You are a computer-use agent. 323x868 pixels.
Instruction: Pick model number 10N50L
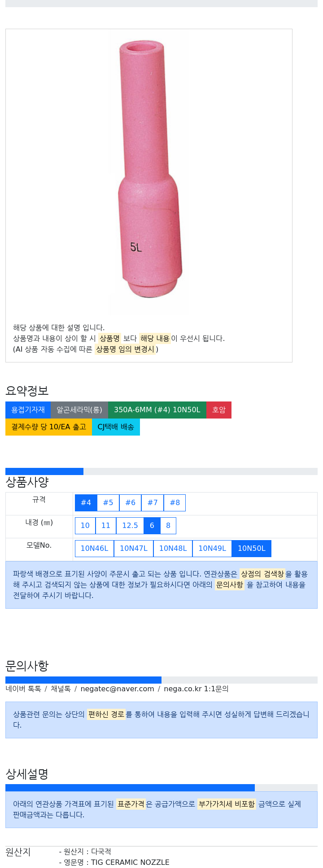pos(252,549)
